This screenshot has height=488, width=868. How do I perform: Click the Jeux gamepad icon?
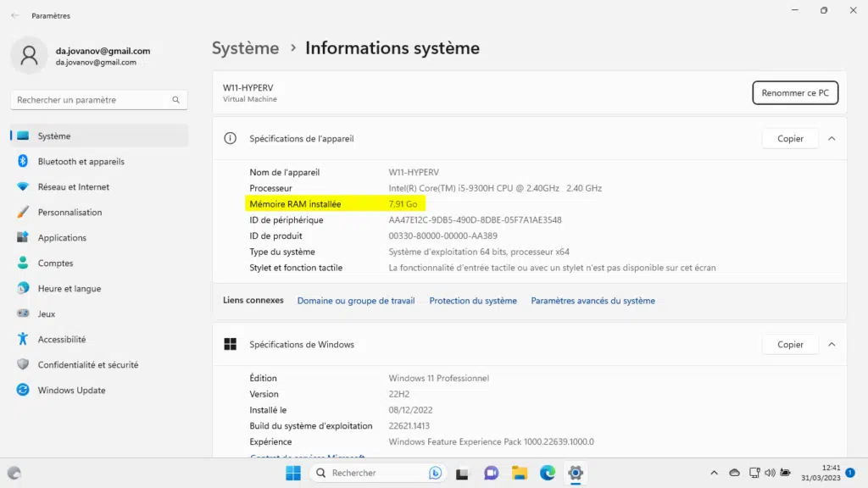click(23, 313)
